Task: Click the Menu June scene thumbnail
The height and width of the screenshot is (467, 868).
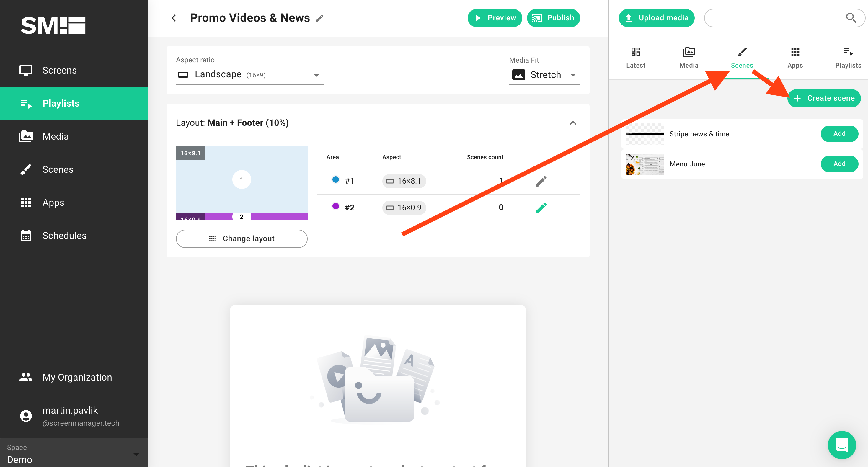Action: (642, 164)
